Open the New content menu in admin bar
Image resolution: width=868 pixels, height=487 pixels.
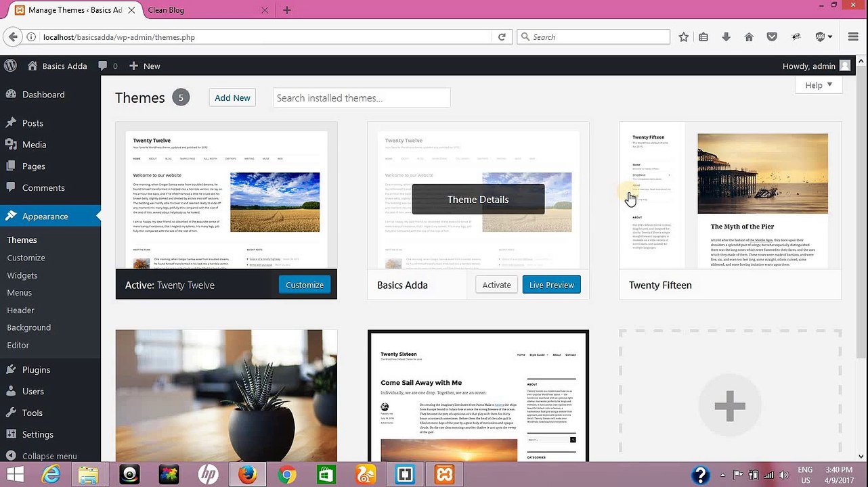[144, 66]
